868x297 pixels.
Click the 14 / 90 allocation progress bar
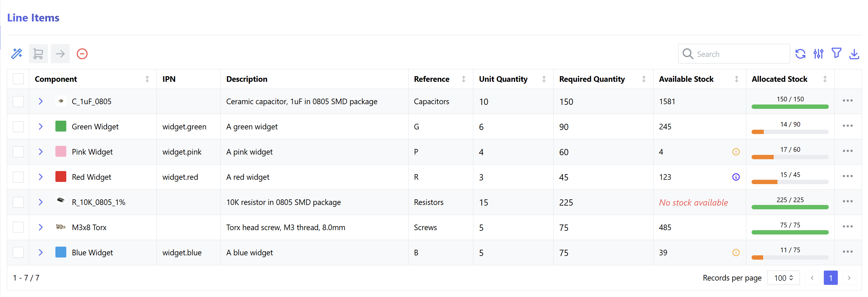790,132
